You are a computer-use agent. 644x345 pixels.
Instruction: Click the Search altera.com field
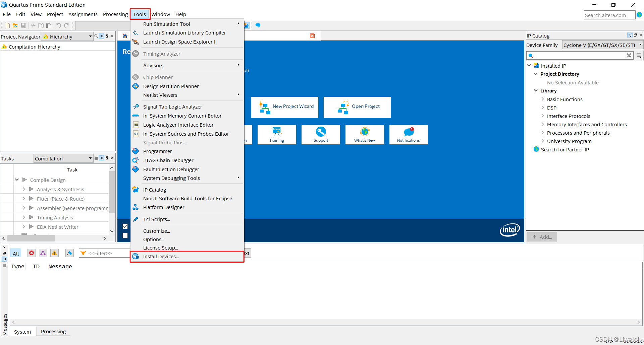609,15
